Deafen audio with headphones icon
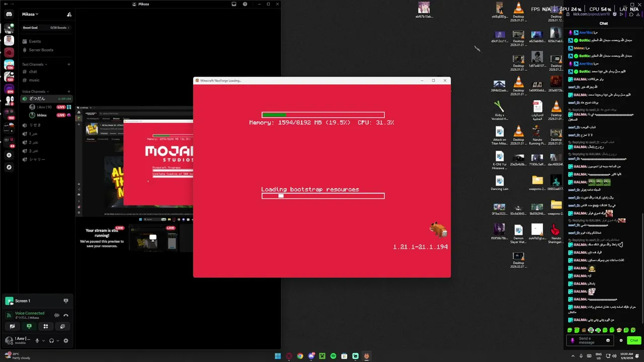 point(51,340)
